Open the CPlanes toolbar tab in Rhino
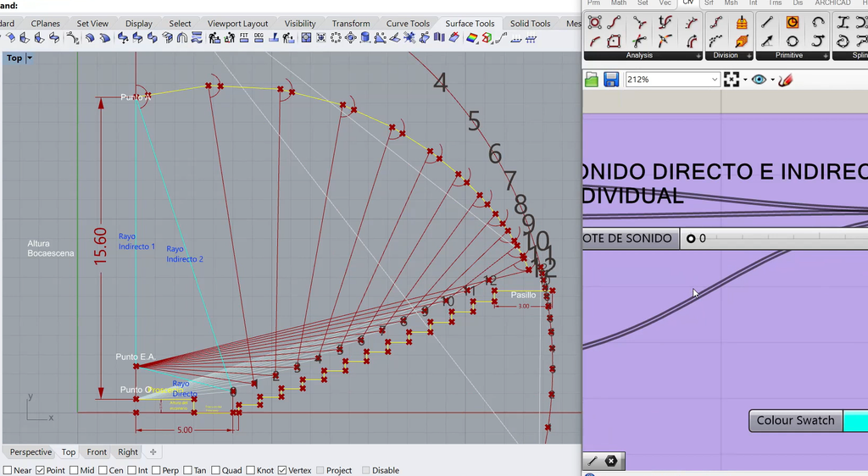 [x=46, y=23]
